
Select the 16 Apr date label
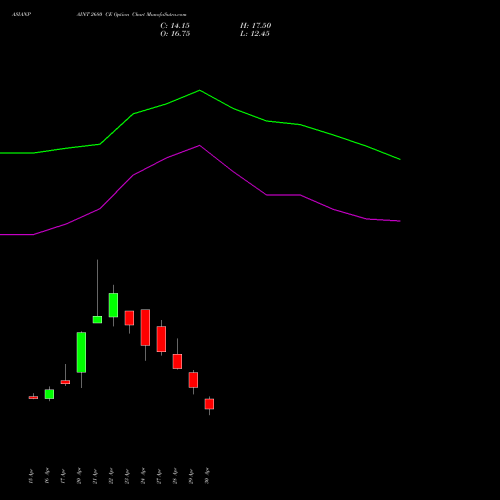click(47, 476)
